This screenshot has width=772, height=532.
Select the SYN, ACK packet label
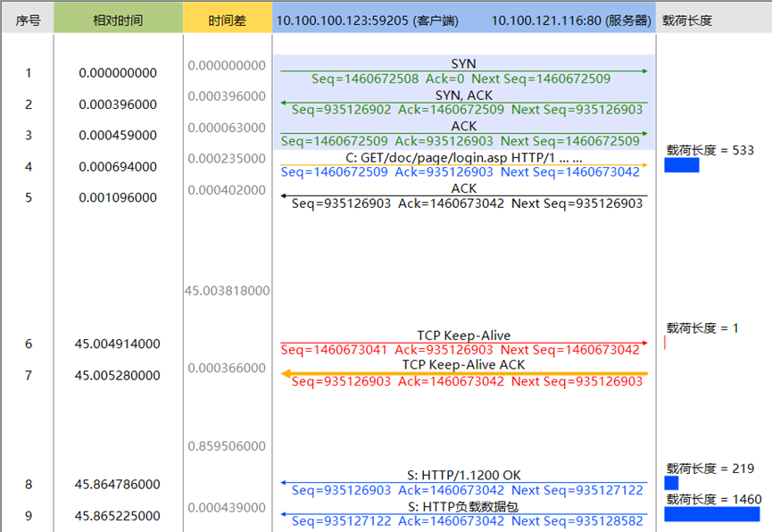(463, 96)
